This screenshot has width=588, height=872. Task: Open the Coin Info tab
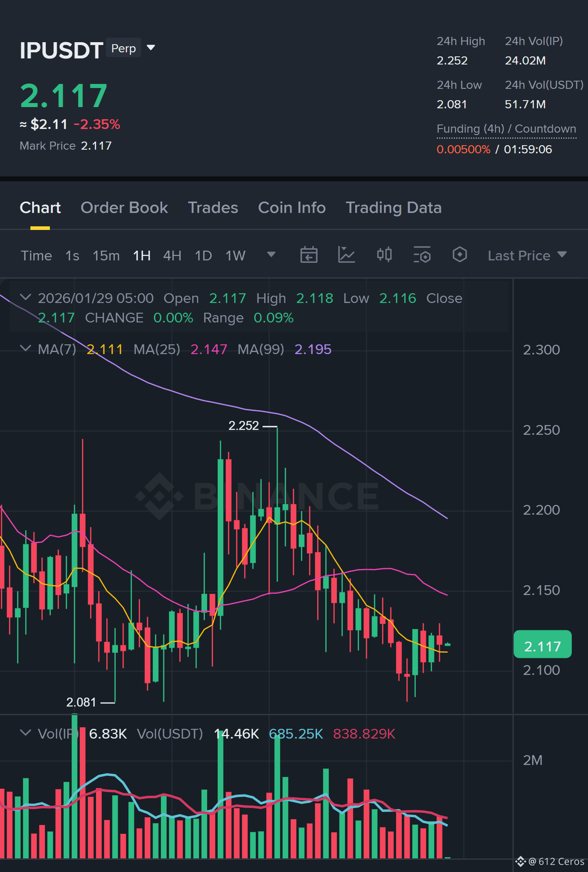pos(292,208)
